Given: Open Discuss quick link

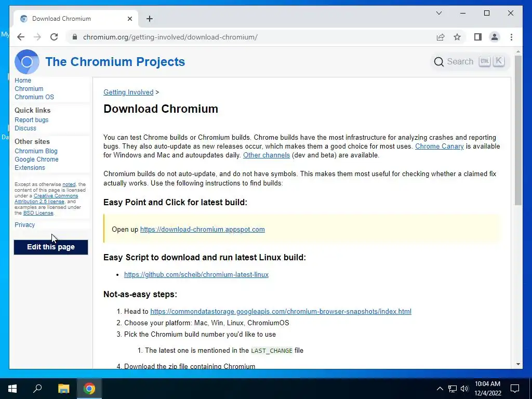Looking at the screenshot, I should pos(25,128).
